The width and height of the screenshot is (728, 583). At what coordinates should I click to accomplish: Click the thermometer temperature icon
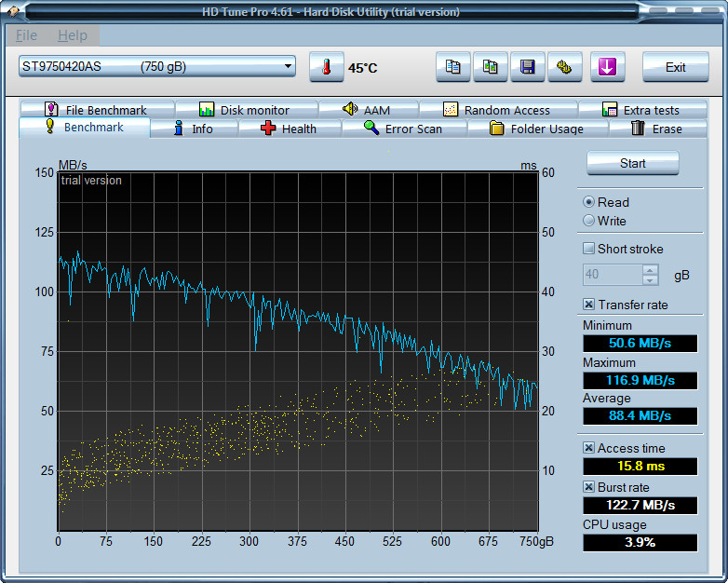(326, 67)
